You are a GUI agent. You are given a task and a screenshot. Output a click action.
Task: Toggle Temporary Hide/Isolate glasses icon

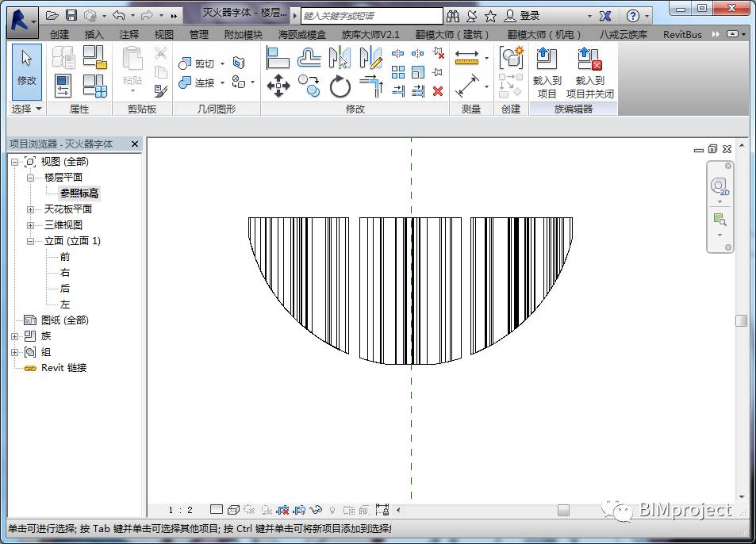[x=316, y=510]
